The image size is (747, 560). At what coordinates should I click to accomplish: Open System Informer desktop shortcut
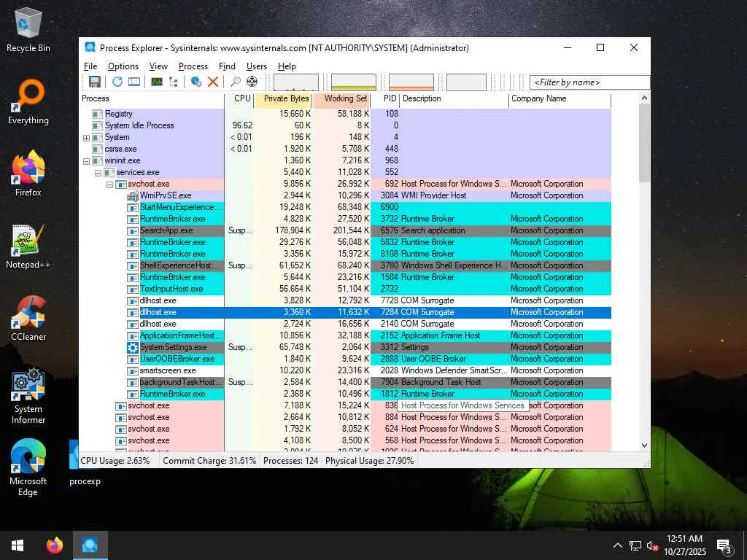[x=28, y=396]
